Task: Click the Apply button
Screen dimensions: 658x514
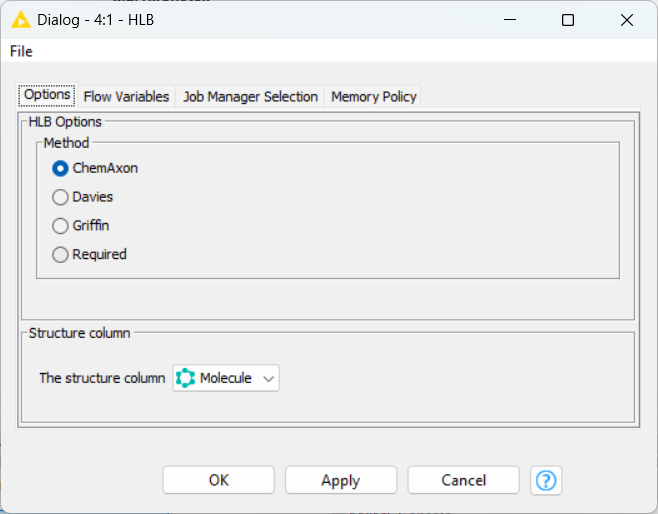Action: pyautogui.click(x=341, y=480)
